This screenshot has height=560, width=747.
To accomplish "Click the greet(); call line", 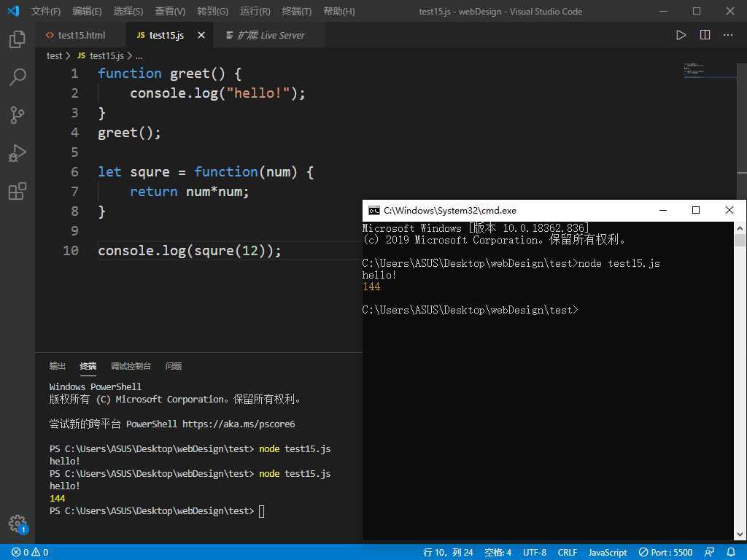I will coord(129,133).
